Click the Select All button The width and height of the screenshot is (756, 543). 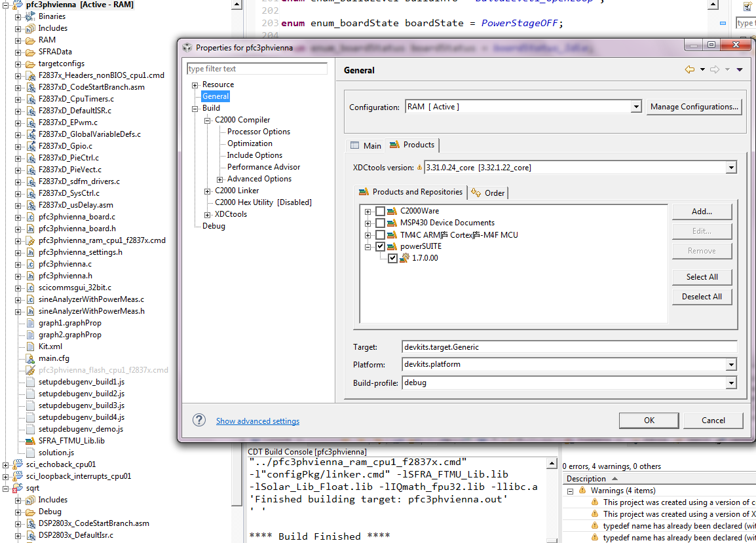[x=702, y=277]
